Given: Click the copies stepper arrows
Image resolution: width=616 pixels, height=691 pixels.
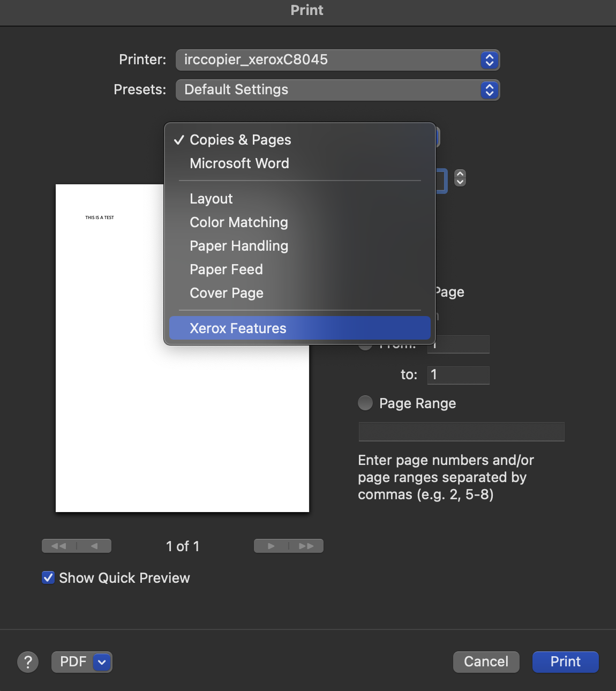Looking at the screenshot, I should 460,177.
